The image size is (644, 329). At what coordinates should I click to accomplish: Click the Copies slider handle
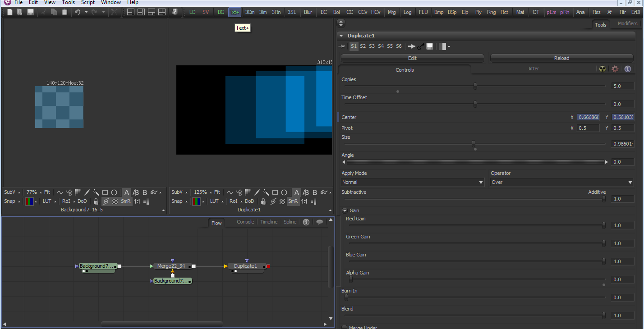click(x=475, y=86)
